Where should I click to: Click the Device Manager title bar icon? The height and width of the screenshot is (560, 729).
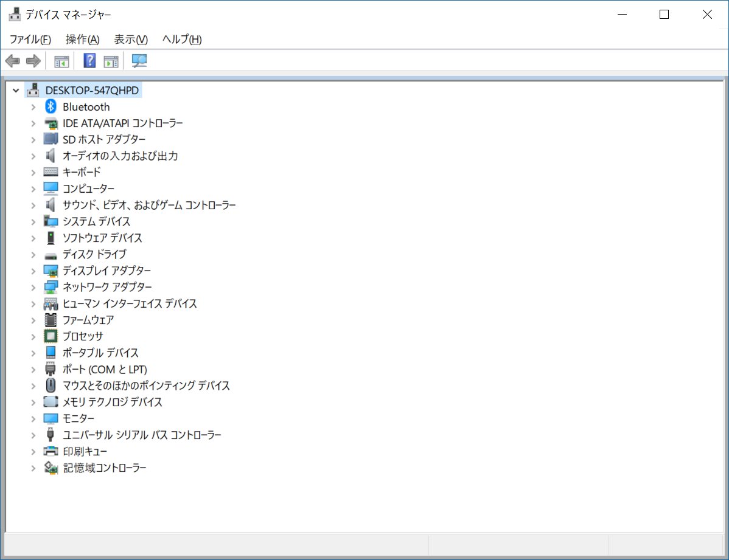pyautogui.click(x=15, y=15)
